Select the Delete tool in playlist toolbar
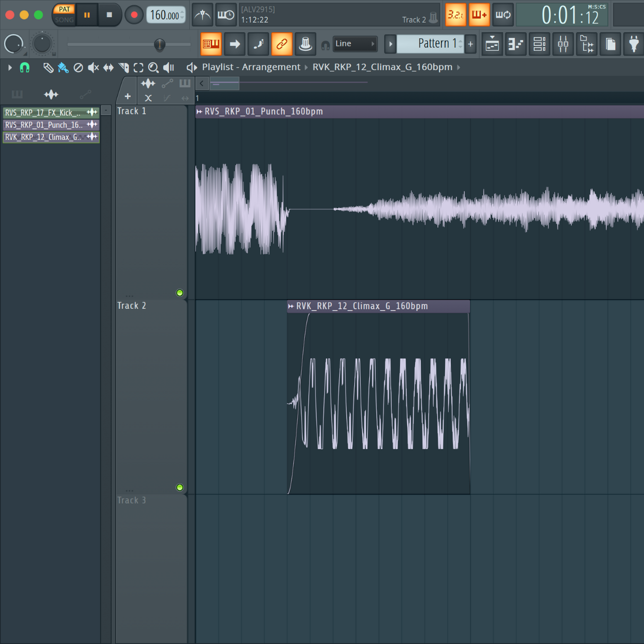Viewport: 644px width, 644px height. click(x=78, y=67)
